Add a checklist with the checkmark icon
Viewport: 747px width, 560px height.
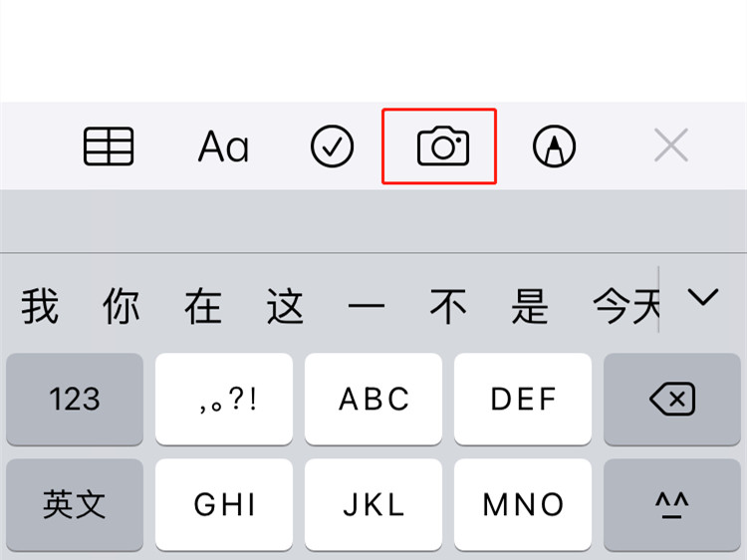click(x=332, y=146)
